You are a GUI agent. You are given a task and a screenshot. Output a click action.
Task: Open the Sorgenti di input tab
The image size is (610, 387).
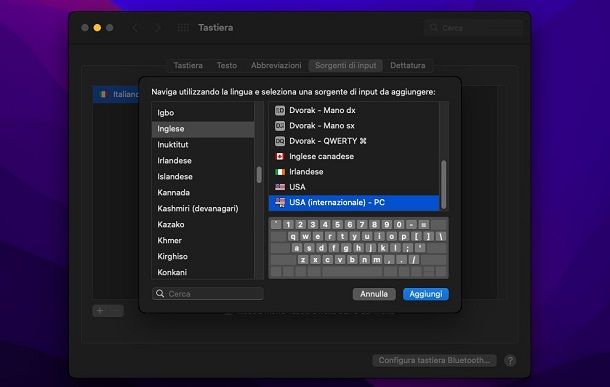345,65
